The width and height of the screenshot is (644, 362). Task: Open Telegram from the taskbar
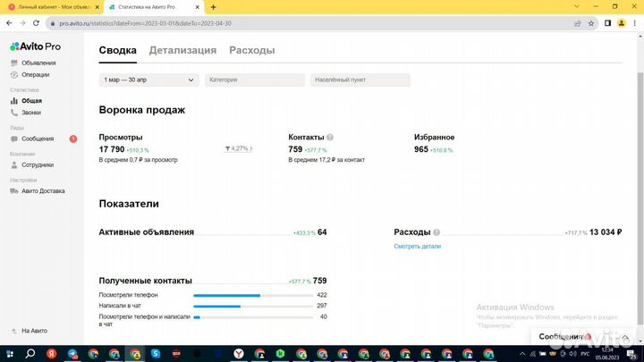point(72,354)
